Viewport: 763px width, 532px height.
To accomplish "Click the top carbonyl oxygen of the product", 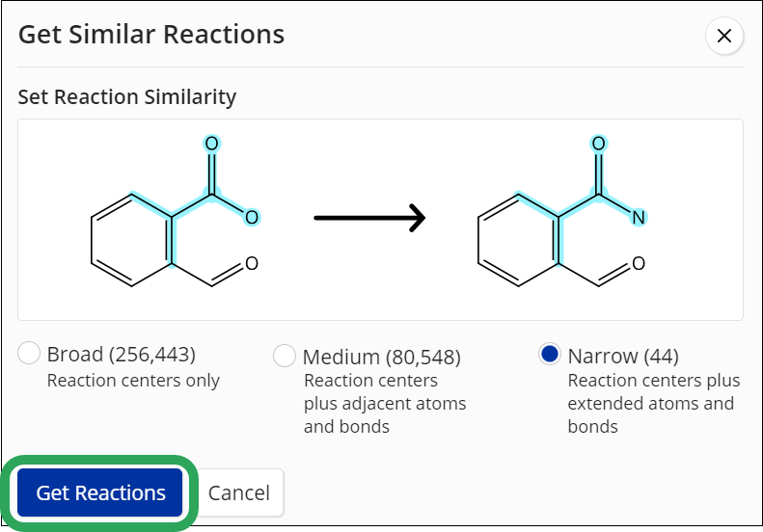I will coord(598,144).
